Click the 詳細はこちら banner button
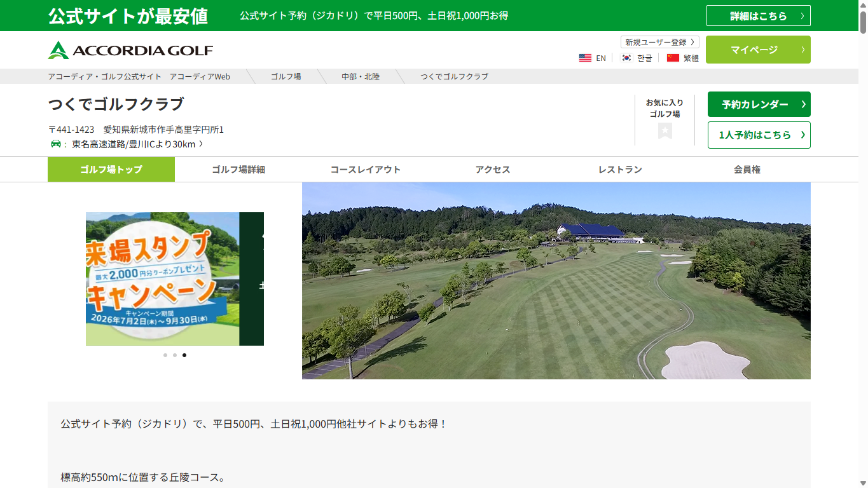Image resolution: width=868 pixels, height=488 pixels. coord(759,16)
